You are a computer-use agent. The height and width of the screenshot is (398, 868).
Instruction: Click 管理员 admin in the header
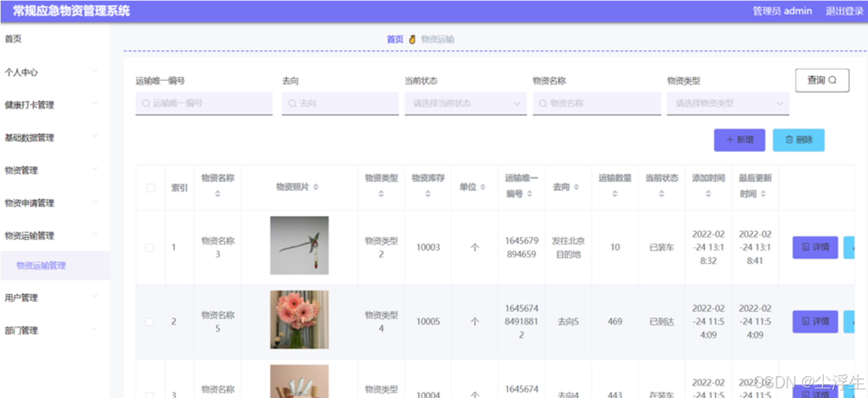click(x=782, y=11)
